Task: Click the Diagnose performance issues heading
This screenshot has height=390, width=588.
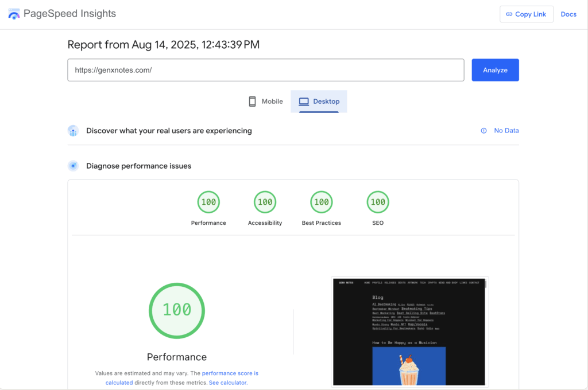Action: 139,166
